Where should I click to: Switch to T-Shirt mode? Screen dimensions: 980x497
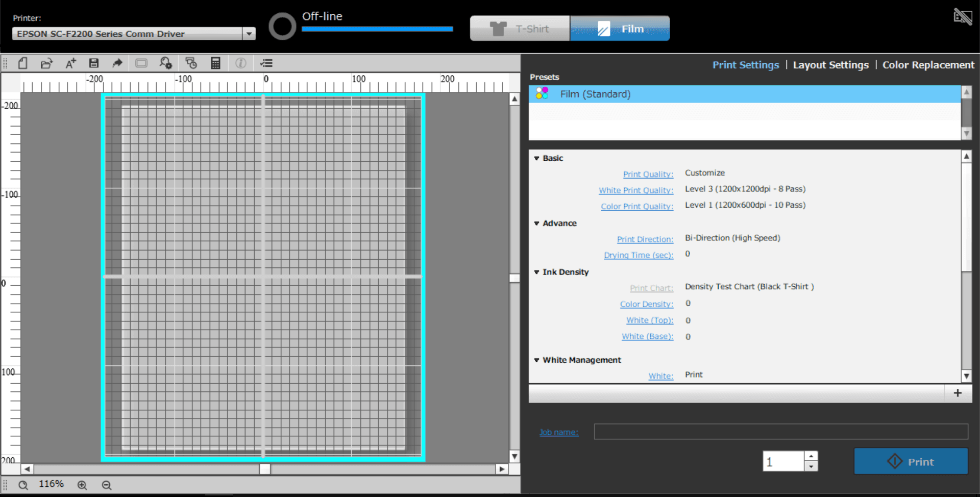point(520,29)
